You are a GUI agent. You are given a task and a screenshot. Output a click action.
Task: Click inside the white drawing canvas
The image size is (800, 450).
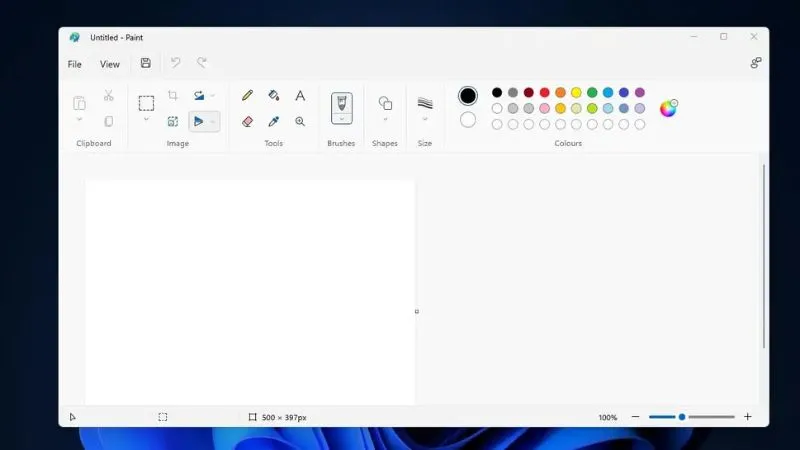point(250,292)
